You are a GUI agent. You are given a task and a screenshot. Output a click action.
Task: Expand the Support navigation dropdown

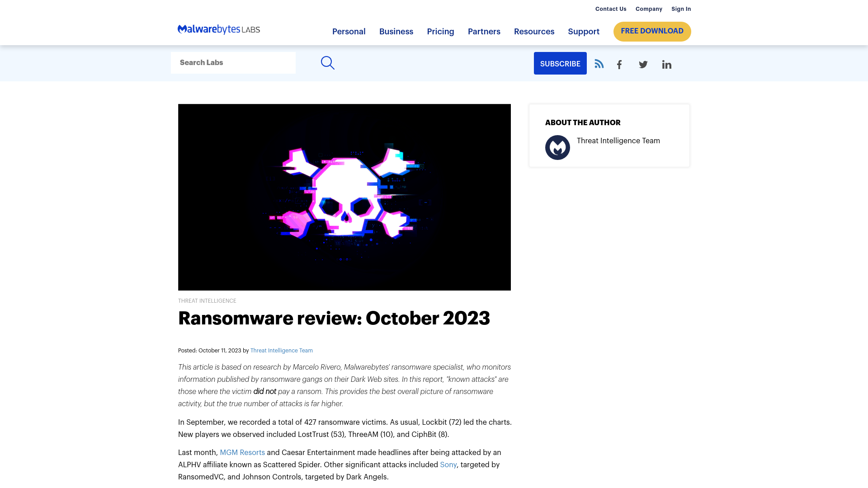(583, 32)
